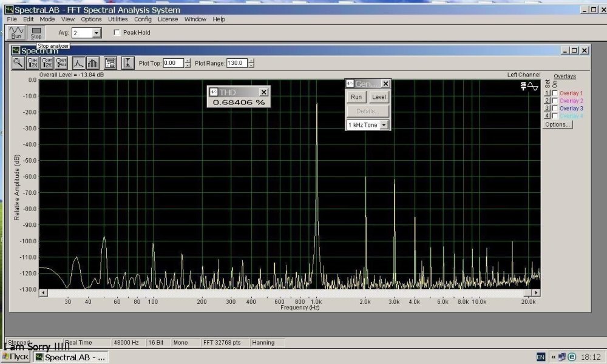Click the Zoom In 2X icon
Image resolution: width=607 pixels, height=364 pixels.
tap(33, 62)
